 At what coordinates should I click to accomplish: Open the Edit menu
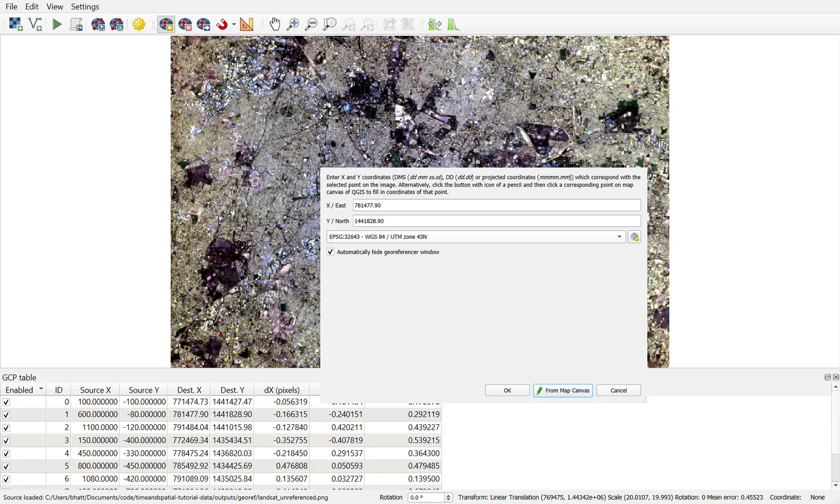[32, 6]
